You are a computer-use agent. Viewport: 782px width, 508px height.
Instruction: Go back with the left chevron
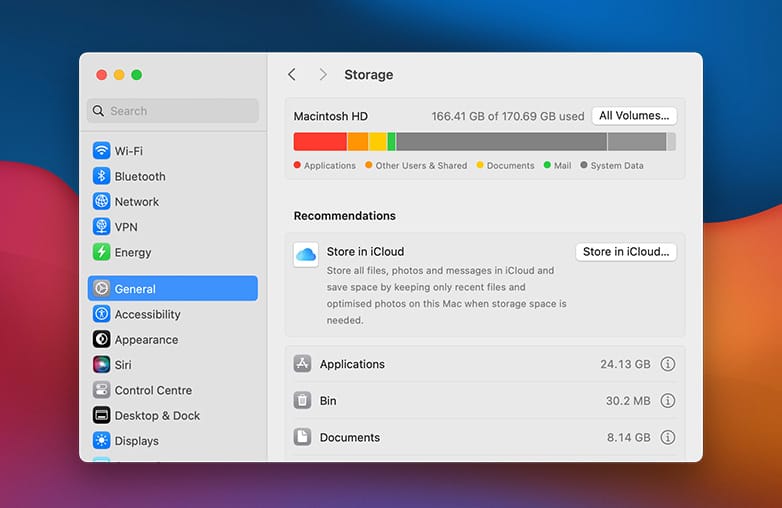click(292, 75)
